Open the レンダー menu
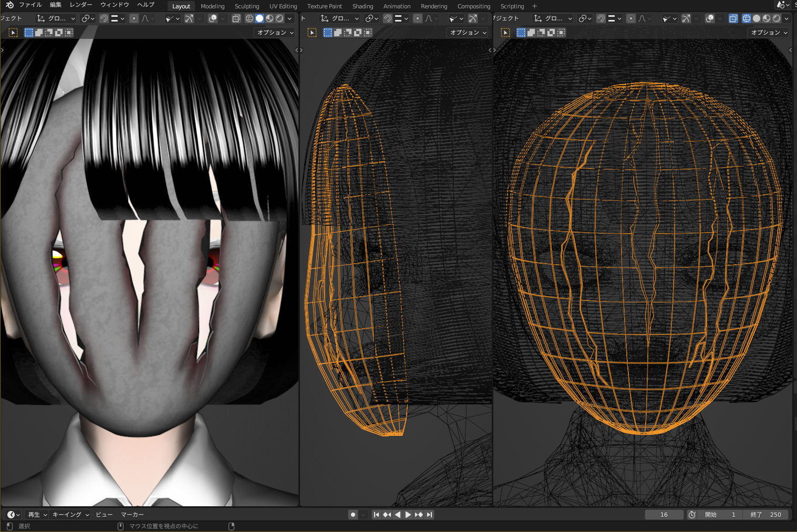 coord(81,6)
